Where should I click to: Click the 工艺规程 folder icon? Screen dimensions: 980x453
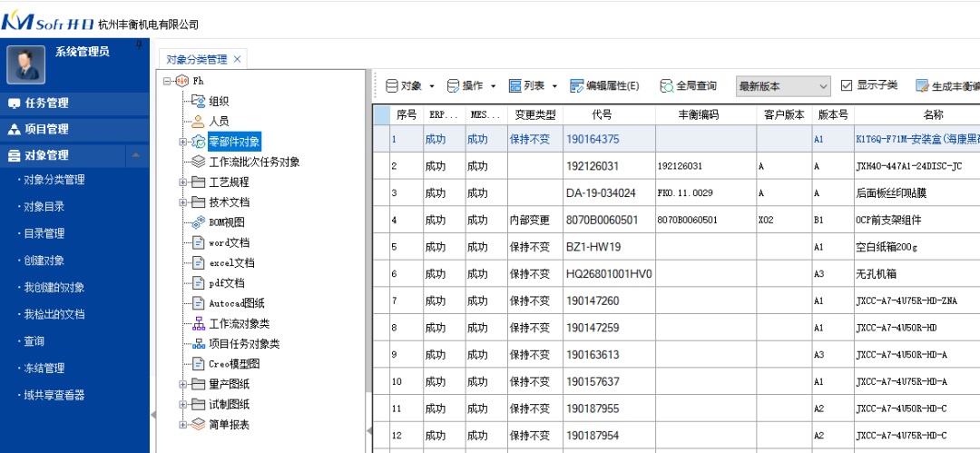(198, 182)
